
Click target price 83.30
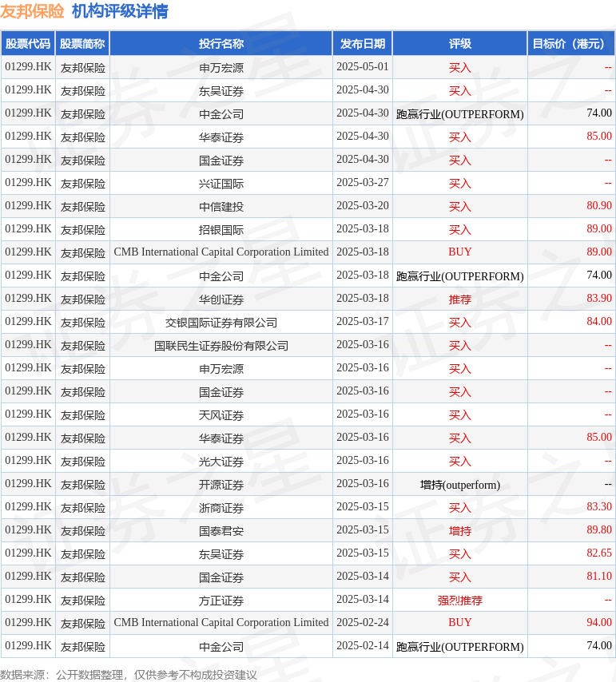tap(599, 506)
